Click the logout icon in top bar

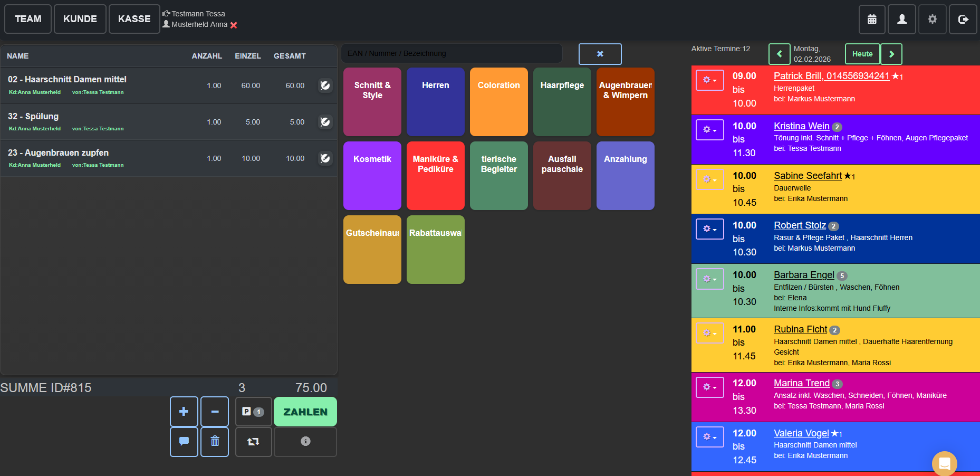[963, 20]
